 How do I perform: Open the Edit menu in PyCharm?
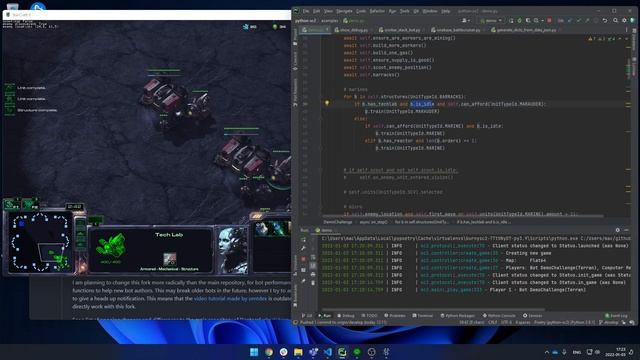pyautogui.click(x=317, y=11)
